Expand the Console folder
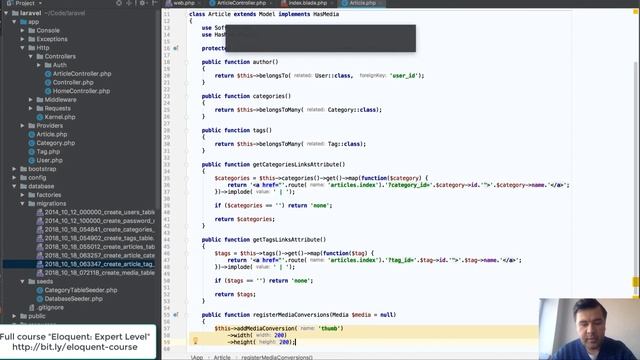This screenshot has height=360, width=640. pyautogui.click(x=22, y=31)
